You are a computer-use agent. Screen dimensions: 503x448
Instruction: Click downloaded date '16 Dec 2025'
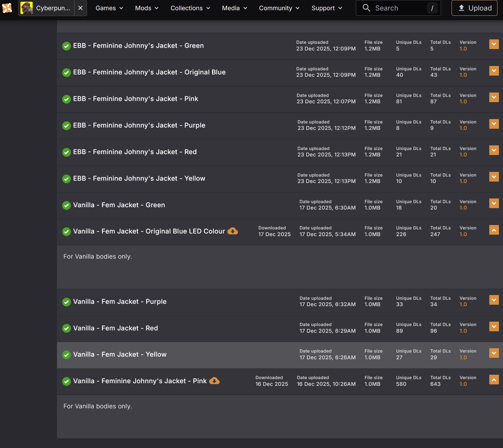pos(272,384)
